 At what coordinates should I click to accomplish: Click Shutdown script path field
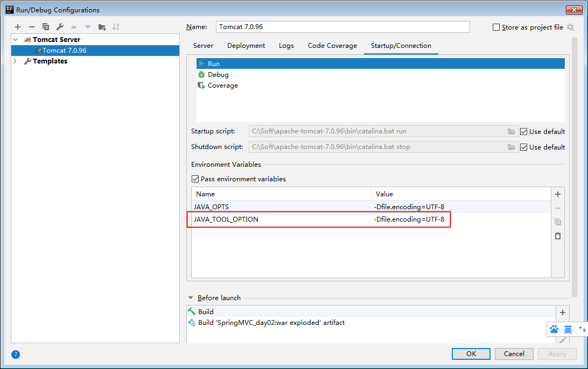click(x=383, y=147)
